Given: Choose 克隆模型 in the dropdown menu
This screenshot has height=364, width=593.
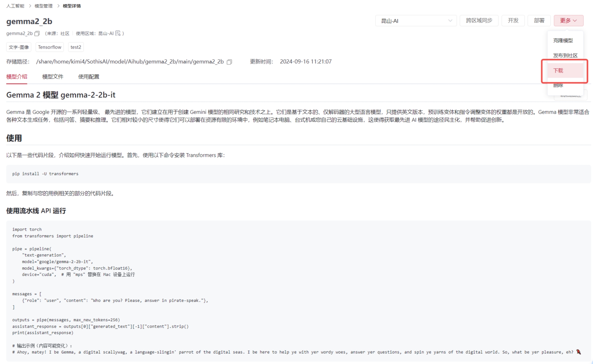Looking at the screenshot, I should (563, 40).
